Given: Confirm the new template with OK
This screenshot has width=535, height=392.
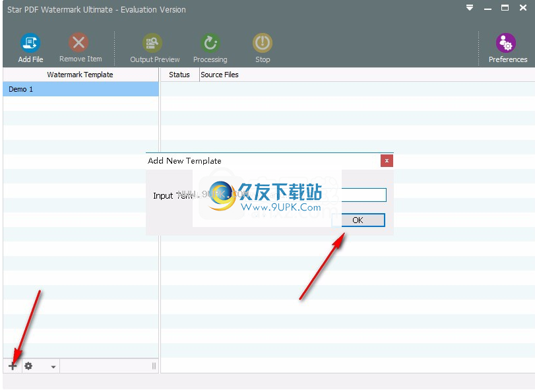Looking at the screenshot, I should coord(358,220).
